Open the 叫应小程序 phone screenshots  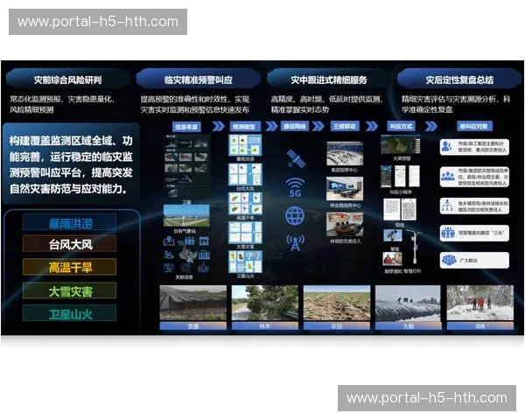coord(401,176)
